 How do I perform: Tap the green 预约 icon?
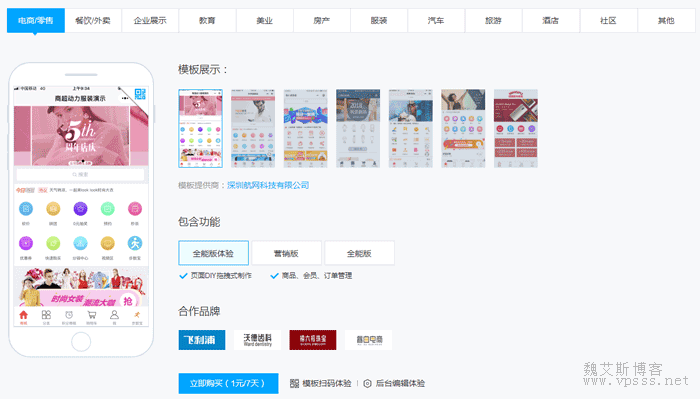click(x=108, y=208)
